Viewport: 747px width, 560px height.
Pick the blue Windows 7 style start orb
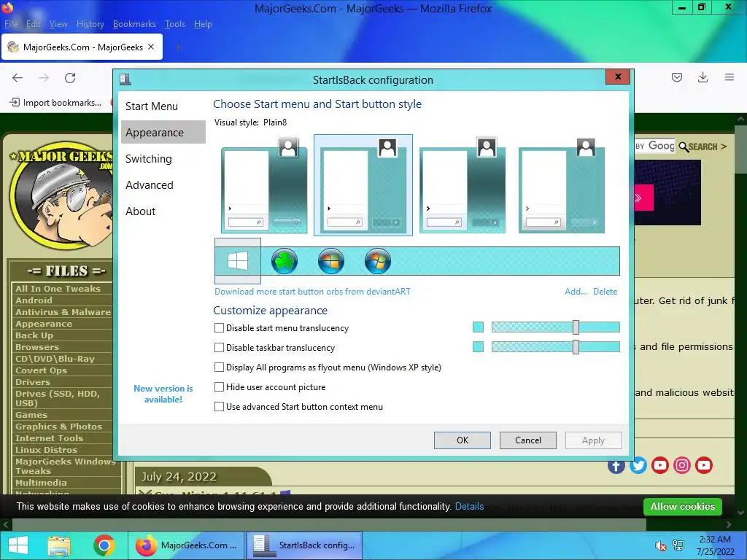click(331, 261)
